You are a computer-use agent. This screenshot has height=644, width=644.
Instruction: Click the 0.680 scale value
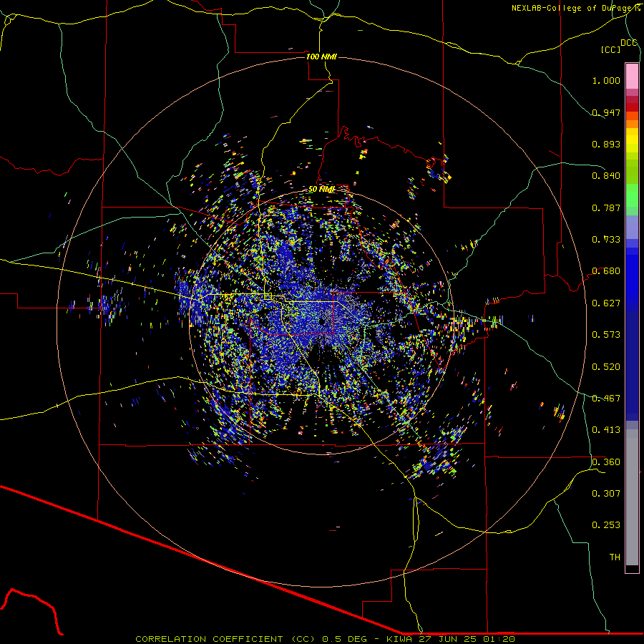606,271
